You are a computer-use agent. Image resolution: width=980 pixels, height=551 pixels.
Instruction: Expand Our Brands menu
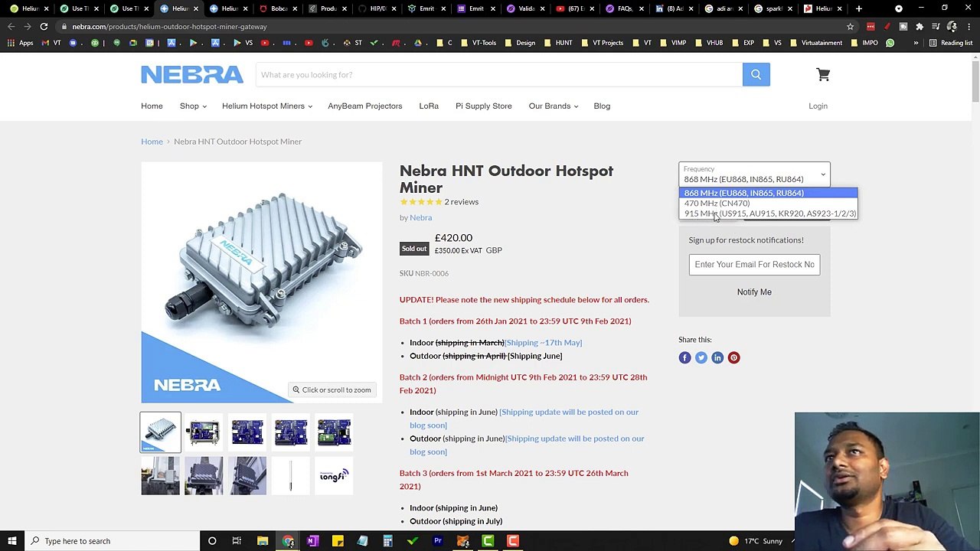pyautogui.click(x=554, y=106)
